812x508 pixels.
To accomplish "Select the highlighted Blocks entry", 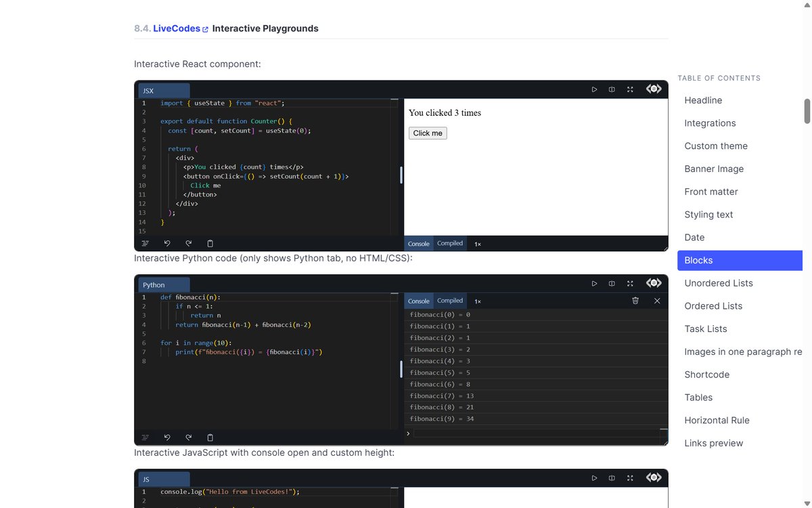I will pos(740,261).
